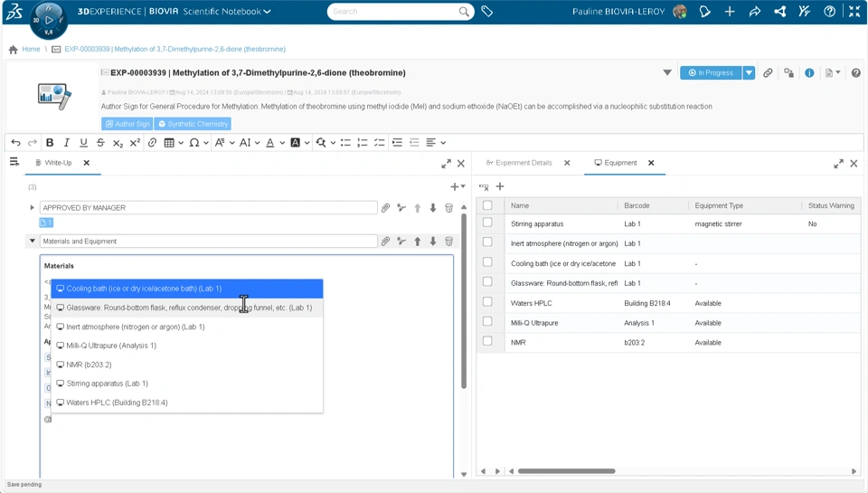Toggle the select-all checkbox in equipment header
868x493 pixels.
click(487, 205)
